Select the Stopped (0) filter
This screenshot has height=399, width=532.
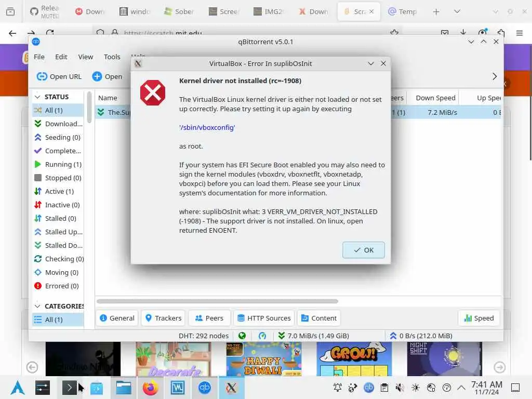coord(58,178)
